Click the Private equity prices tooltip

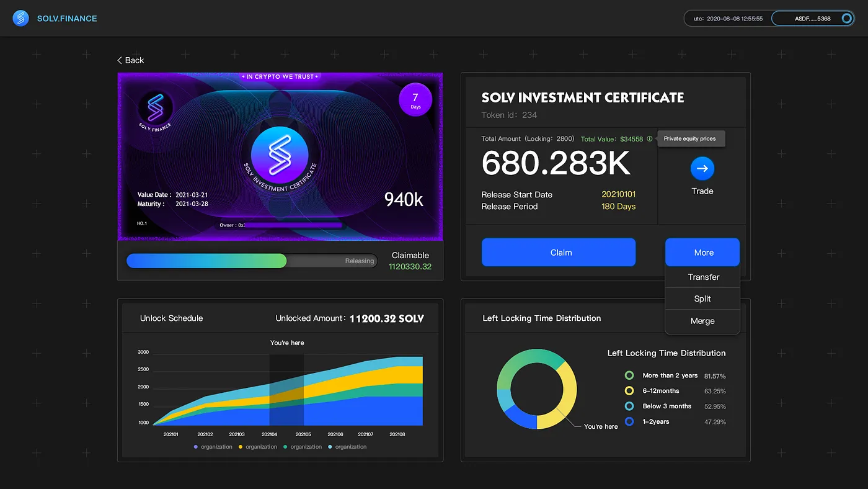tap(690, 139)
